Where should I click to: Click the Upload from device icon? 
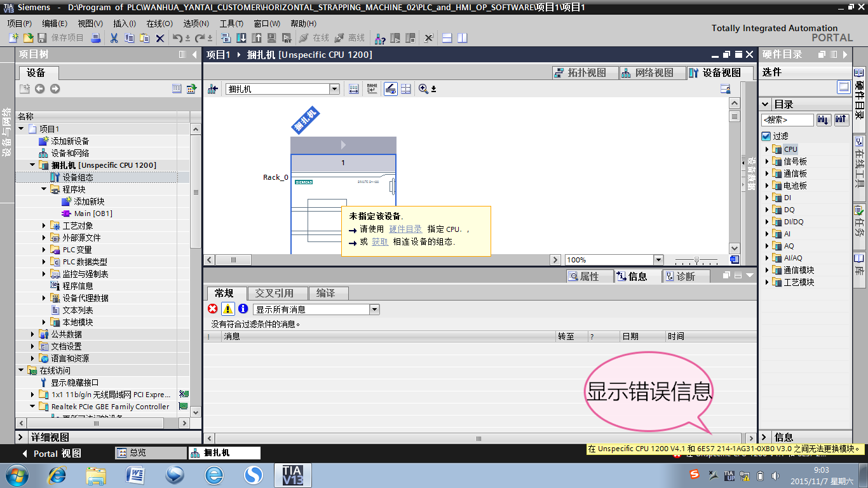(257, 38)
